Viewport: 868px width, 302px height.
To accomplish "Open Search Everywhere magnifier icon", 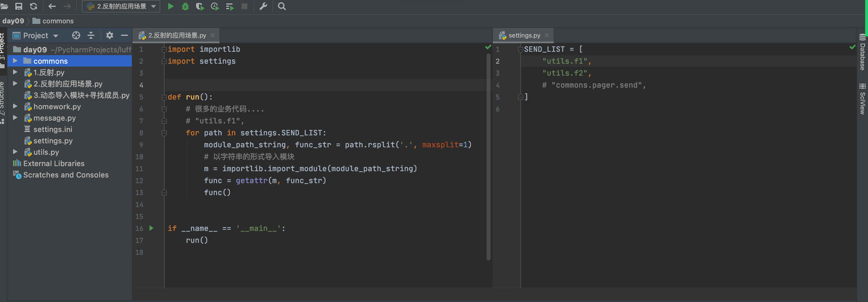I will pos(282,7).
